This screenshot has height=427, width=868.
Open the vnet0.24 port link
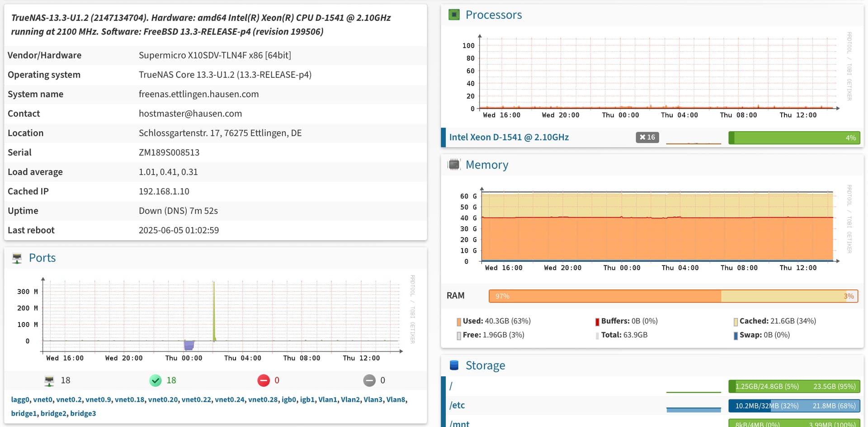(230, 399)
